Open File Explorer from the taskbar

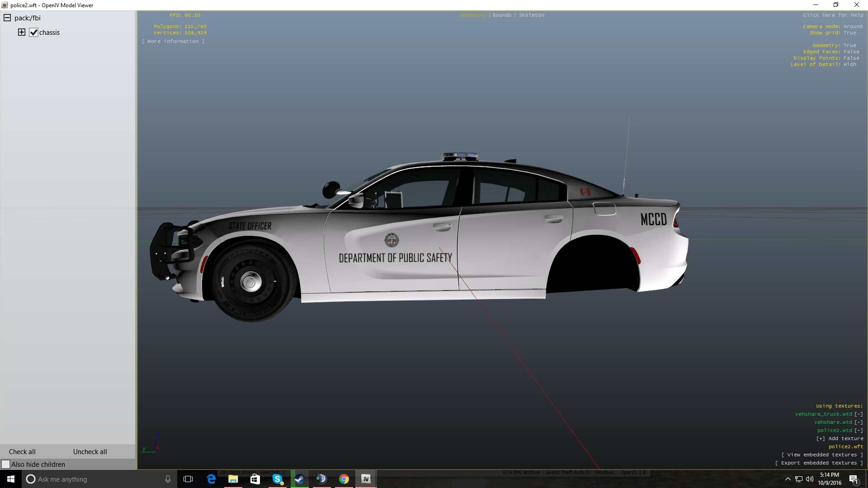click(233, 479)
